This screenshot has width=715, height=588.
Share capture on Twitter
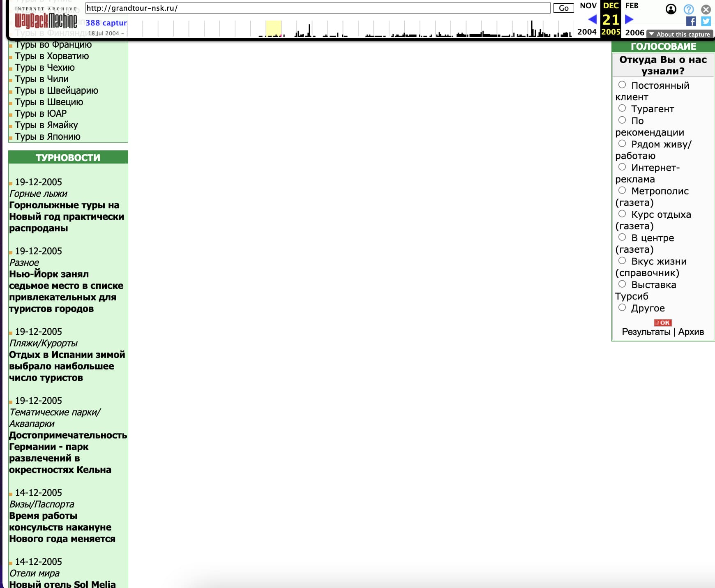click(706, 21)
